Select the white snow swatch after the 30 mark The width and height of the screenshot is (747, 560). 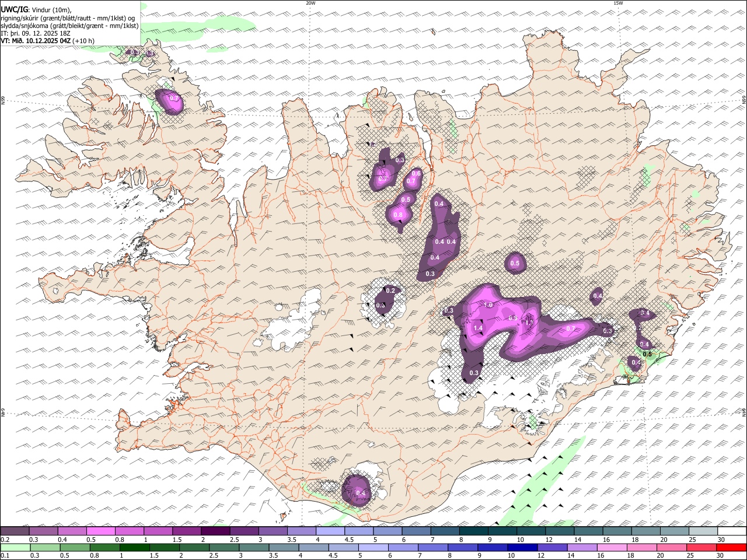click(732, 531)
